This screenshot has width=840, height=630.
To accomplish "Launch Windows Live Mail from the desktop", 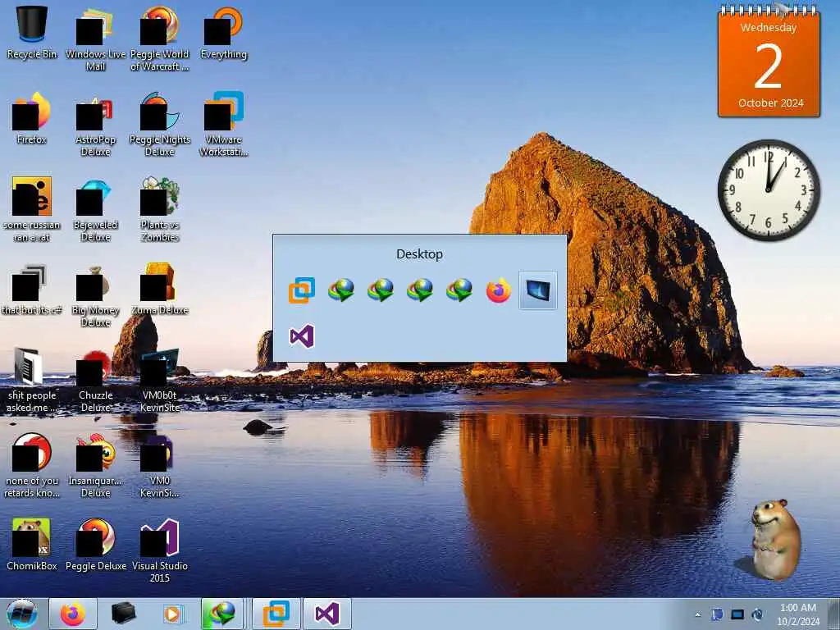I will click(x=95, y=38).
